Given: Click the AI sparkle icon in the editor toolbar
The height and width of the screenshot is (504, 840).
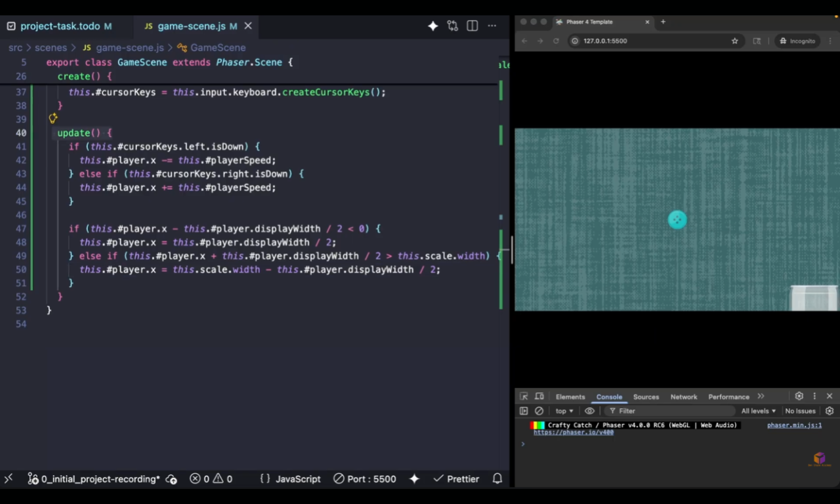Looking at the screenshot, I should tap(433, 26).
